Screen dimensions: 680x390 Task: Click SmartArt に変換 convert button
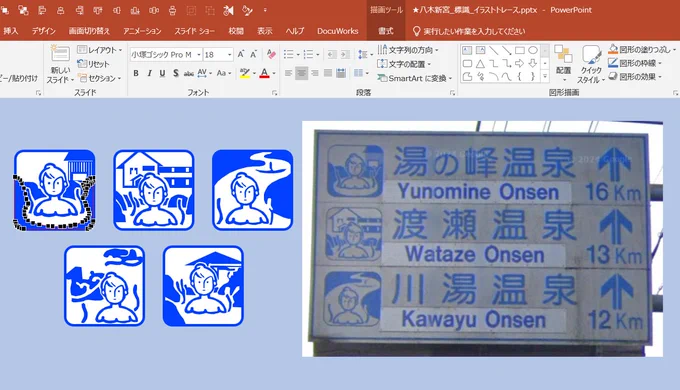click(414, 78)
